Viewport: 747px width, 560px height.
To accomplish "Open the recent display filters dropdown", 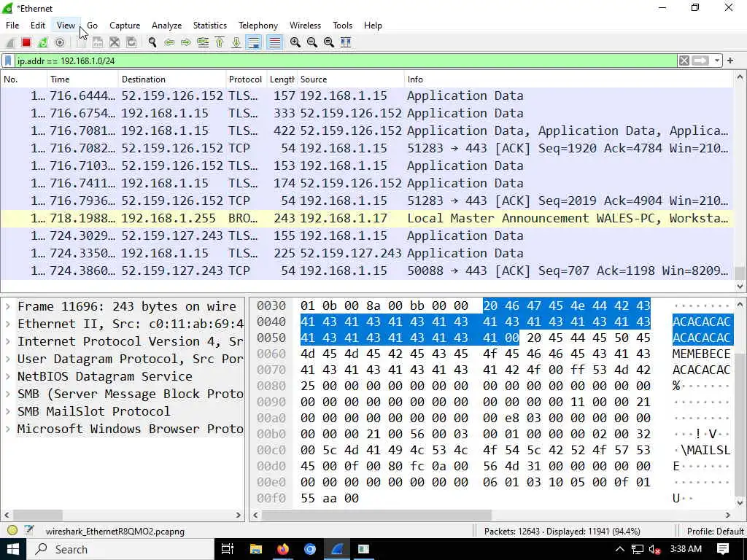I will pos(716,61).
